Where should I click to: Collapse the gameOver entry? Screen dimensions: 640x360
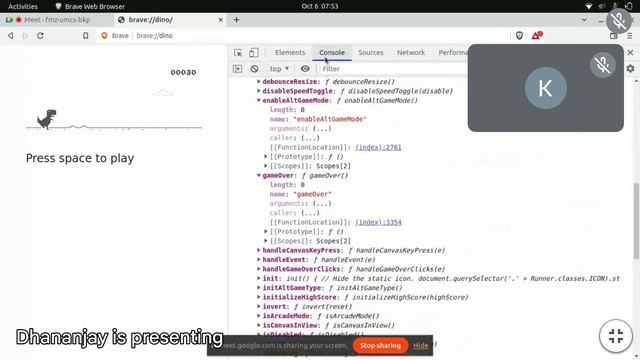[x=259, y=176]
